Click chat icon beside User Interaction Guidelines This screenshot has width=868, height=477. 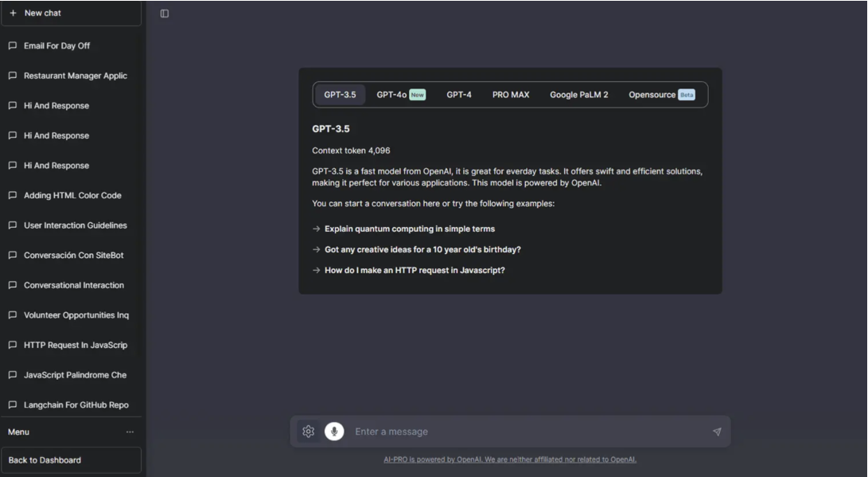(13, 225)
